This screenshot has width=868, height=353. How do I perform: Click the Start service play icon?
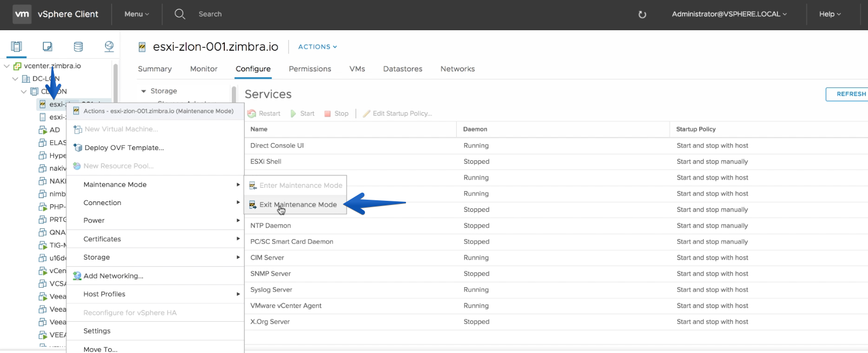294,114
